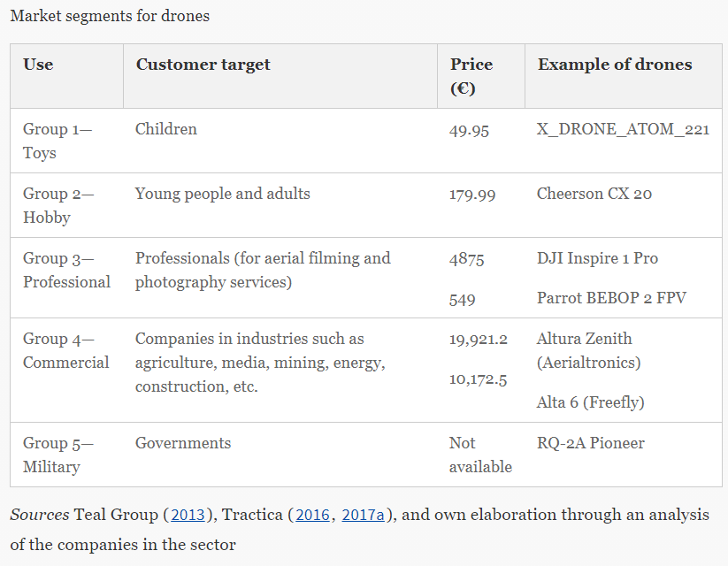
Task: Click the 'Altura Zenith (Aerialtronics)' entry
Action: (x=589, y=350)
